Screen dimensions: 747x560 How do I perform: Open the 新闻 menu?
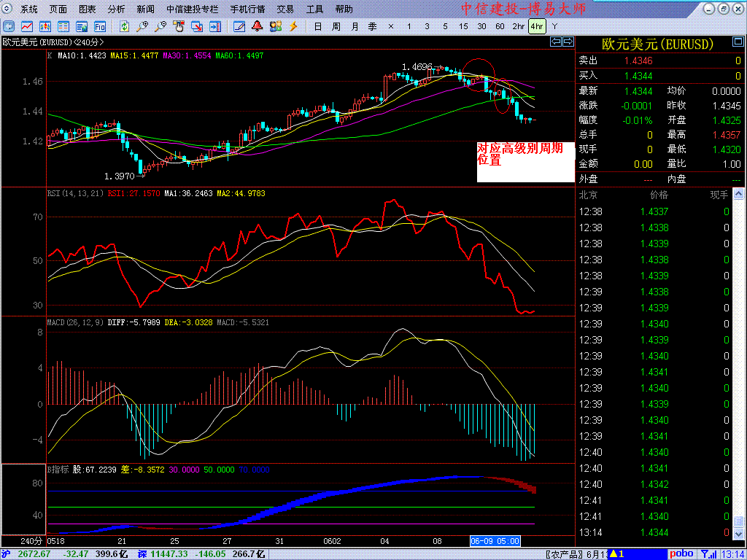tap(145, 9)
